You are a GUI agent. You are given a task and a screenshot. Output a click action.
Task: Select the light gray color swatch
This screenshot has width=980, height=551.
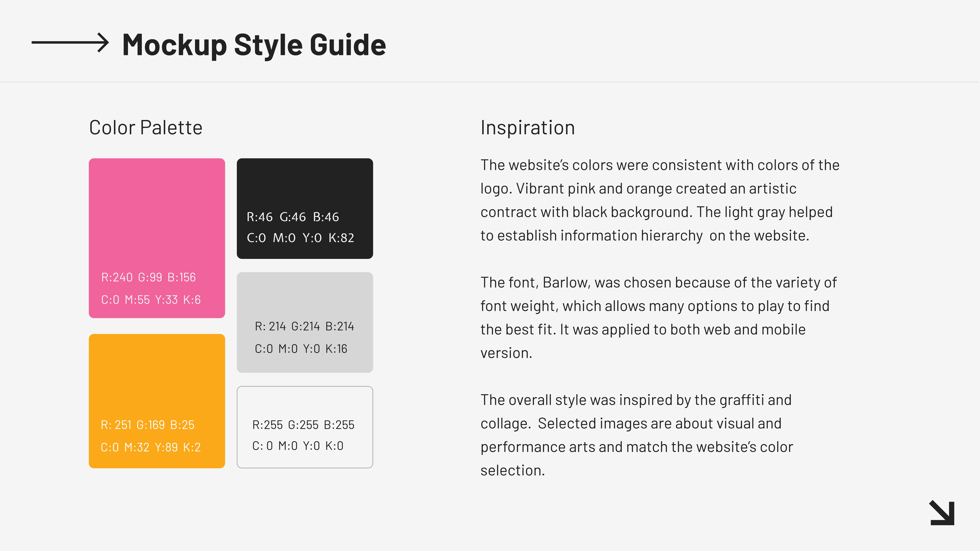click(x=305, y=322)
